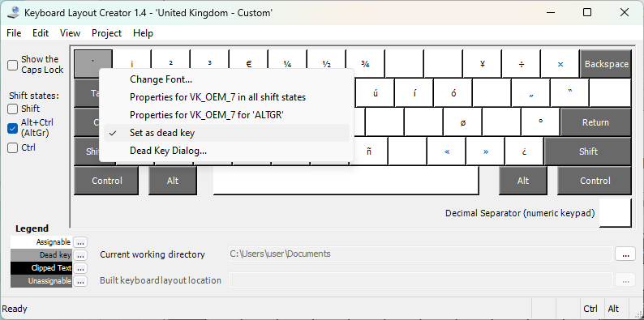Click the right Shift key
Screen dimensions: 644x320
[x=588, y=151]
